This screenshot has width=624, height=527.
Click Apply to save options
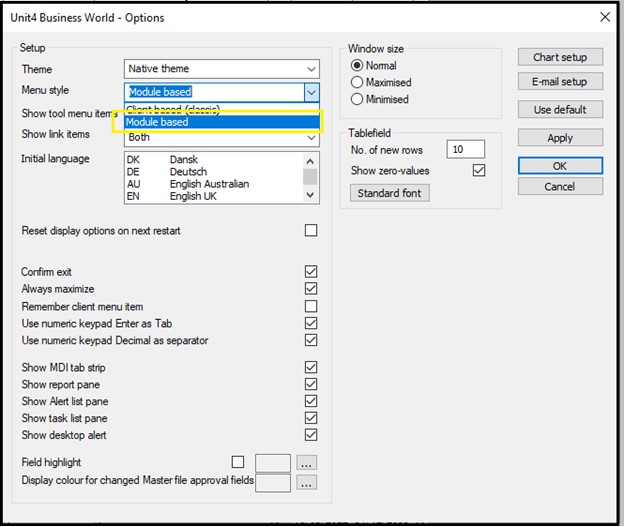560,138
